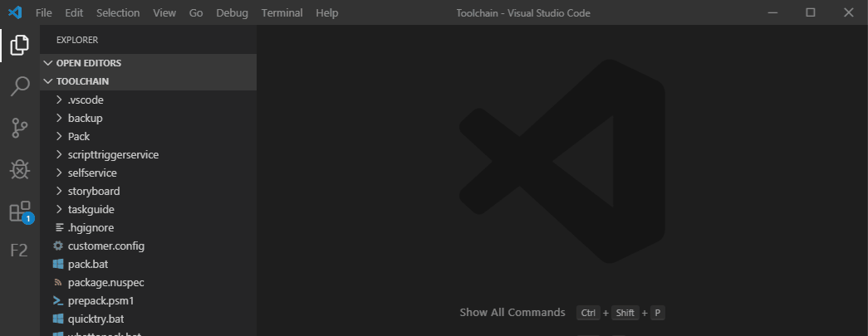868x336 pixels.
Task: Open the Source Control view icon
Action: 19,129
